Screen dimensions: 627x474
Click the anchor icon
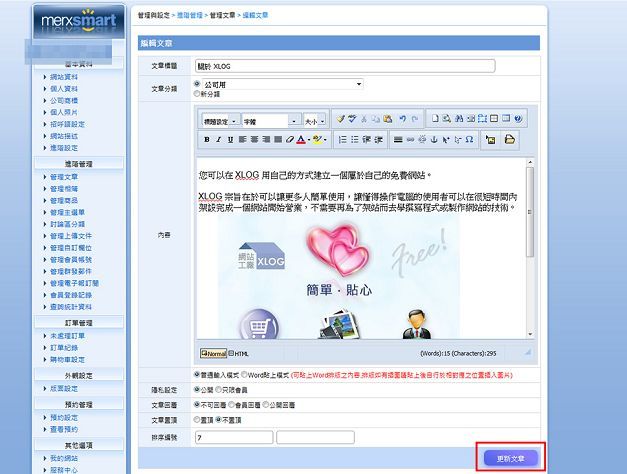tap(434, 140)
